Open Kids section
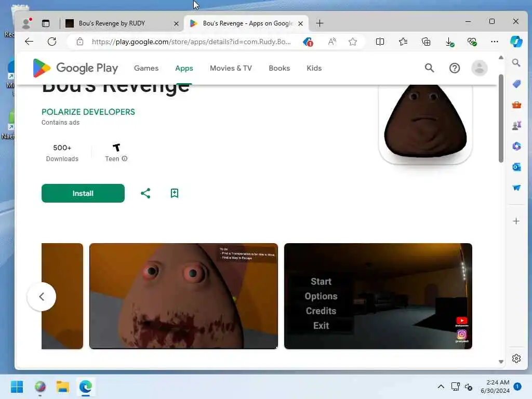The image size is (532, 399). click(x=314, y=68)
